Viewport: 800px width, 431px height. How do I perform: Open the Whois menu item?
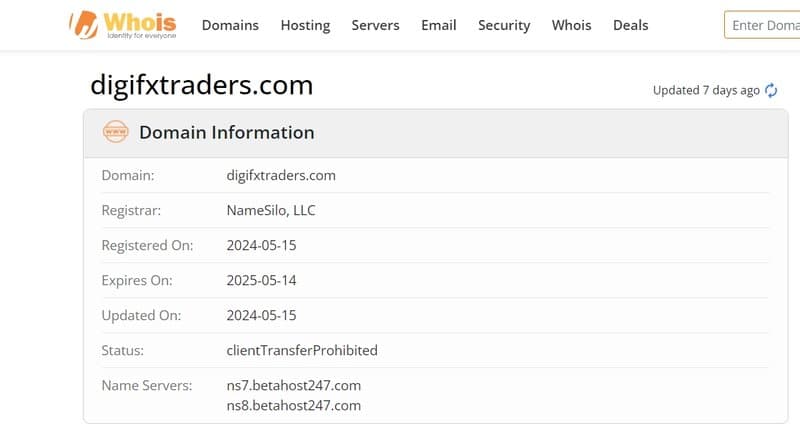point(571,25)
